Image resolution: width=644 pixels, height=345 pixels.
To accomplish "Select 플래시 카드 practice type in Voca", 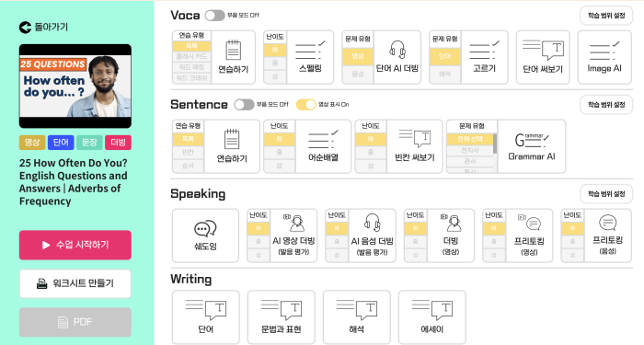I will [191, 56].
